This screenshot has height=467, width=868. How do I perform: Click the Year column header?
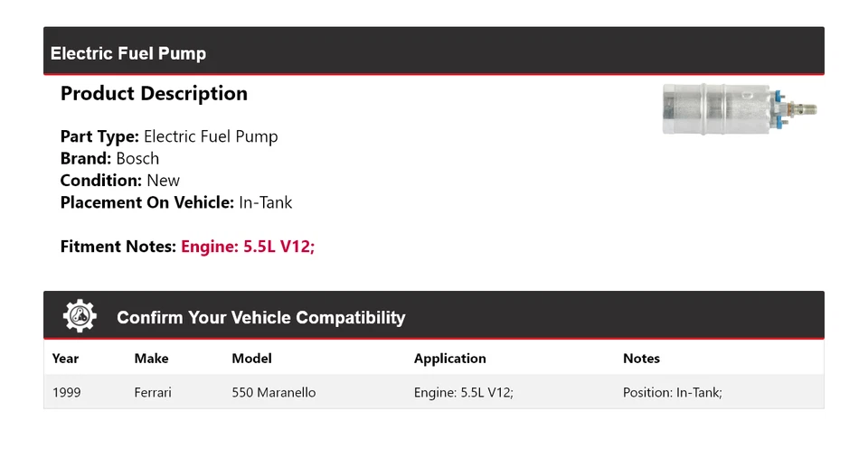(x=65, y=359)
